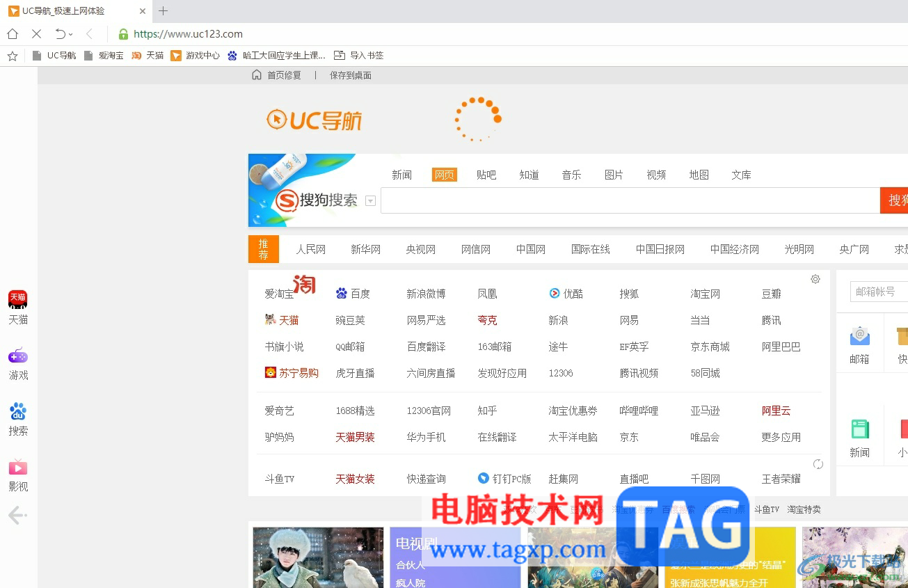This screenshot has height=588, width=908.
Task: Select 视频 search tab
Action: pos(656,175)
